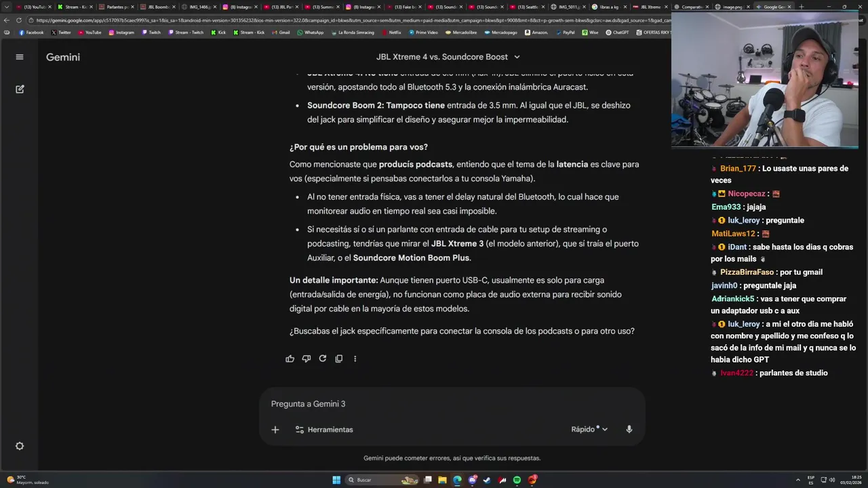Give thumbs down to Gemini response
Viewport: 868px width, 488px height.
(x=307, y=359)
